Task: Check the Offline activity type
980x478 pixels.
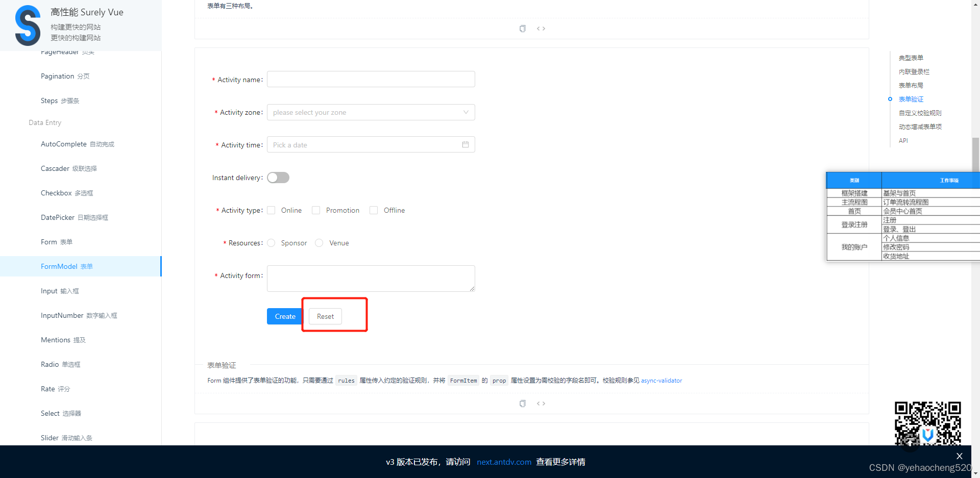Action: point(374,210)
